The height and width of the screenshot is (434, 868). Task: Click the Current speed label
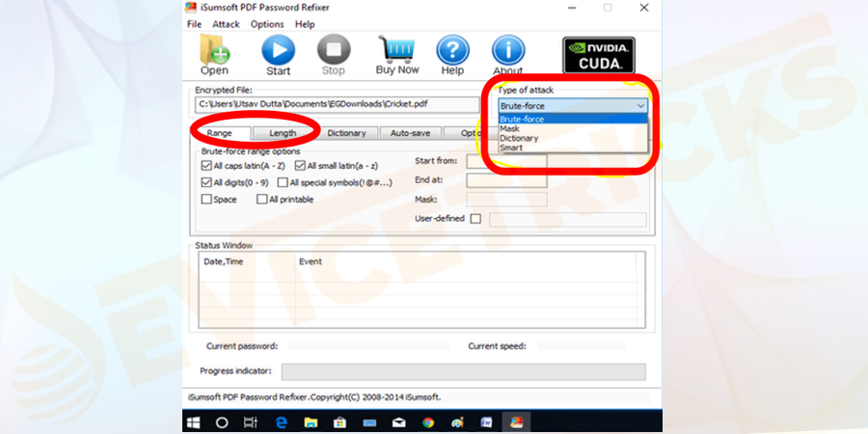[x=497, y=346]
